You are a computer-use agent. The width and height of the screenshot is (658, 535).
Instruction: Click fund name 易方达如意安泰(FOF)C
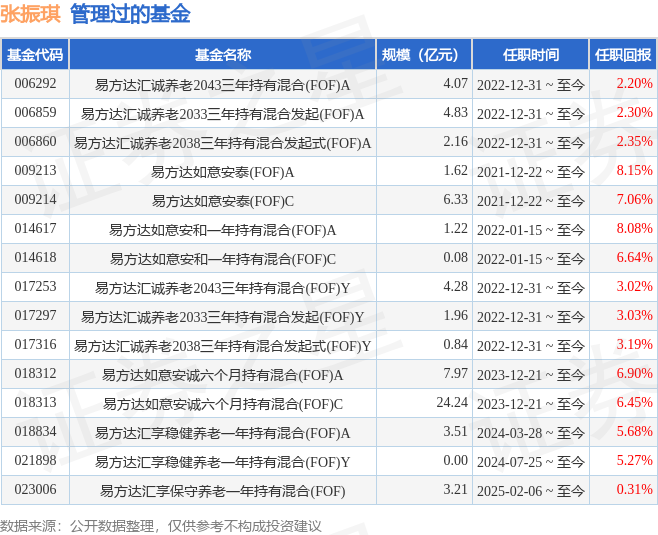[222, 201]
